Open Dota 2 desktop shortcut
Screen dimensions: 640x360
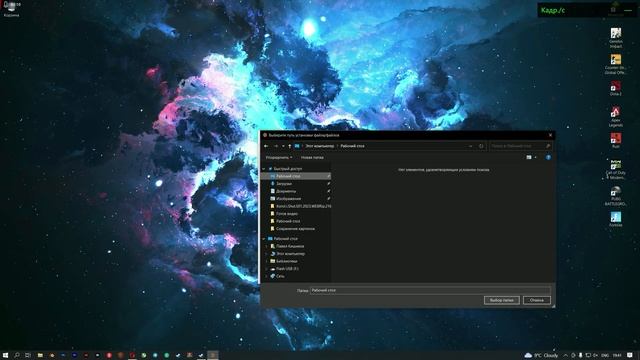coord(616,89)
